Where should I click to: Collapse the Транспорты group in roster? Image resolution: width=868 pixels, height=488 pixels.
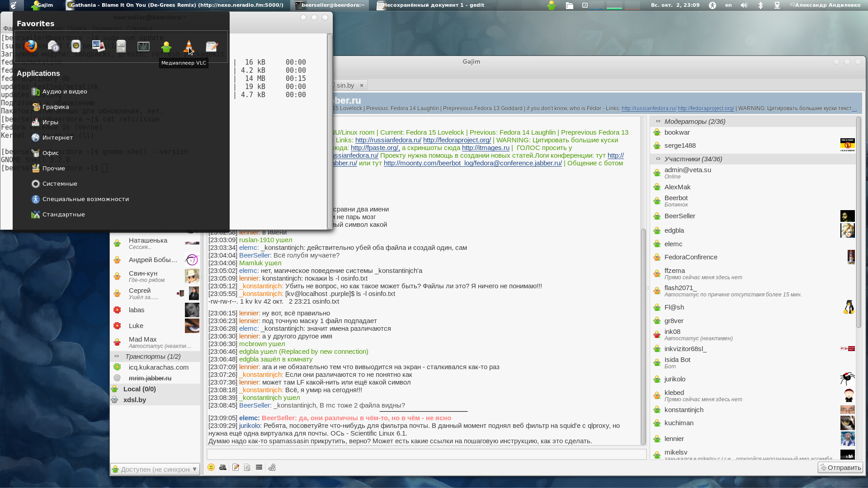tap(117, 356)
